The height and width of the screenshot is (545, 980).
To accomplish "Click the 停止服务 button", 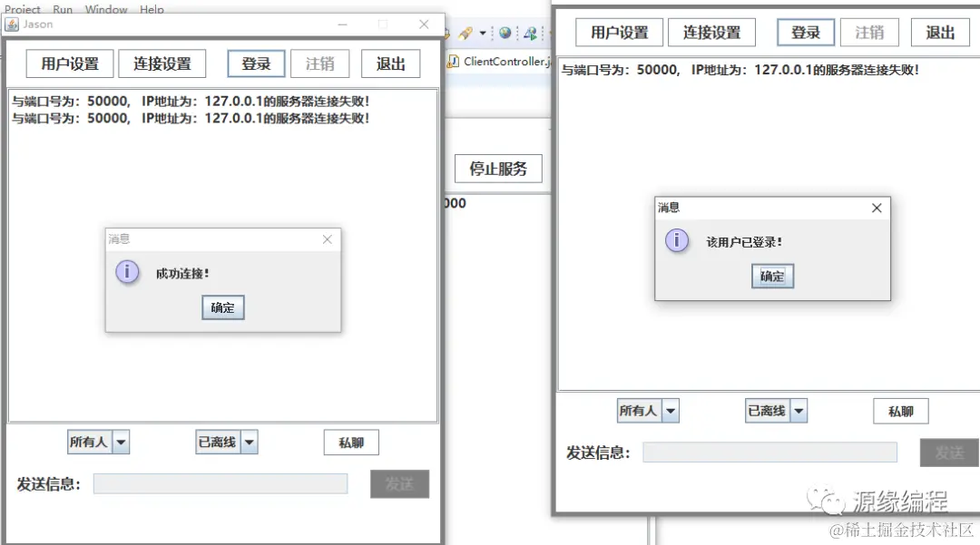I will (x=498, y=168).
